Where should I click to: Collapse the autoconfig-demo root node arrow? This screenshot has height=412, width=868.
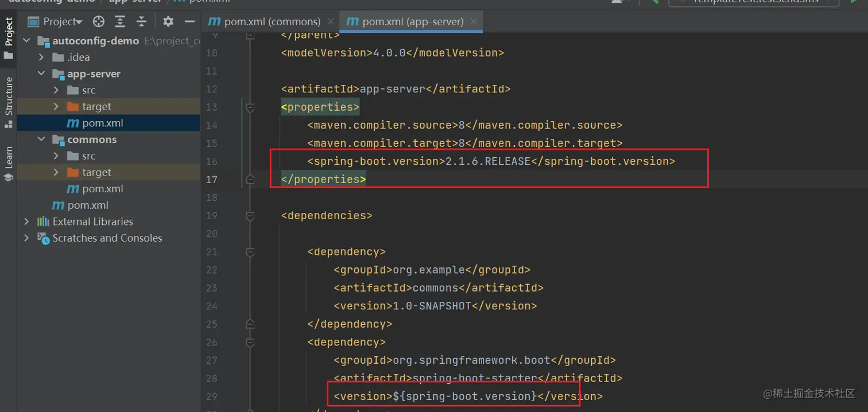tap(26, 41)
